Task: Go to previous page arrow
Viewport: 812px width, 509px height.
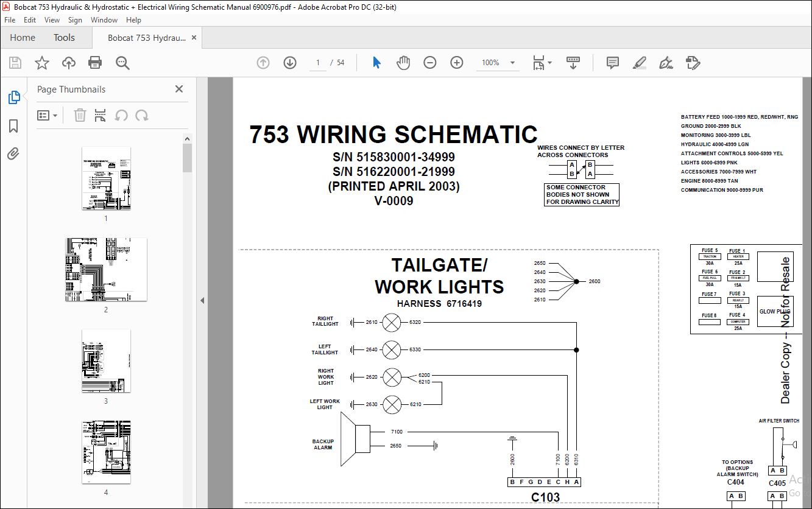Action: click(263, 63)
